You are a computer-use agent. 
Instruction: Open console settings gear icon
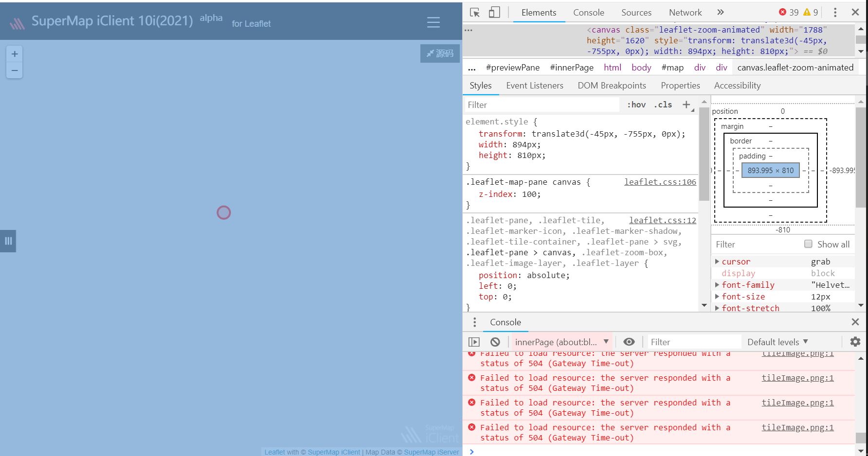(x=855, y=342)
